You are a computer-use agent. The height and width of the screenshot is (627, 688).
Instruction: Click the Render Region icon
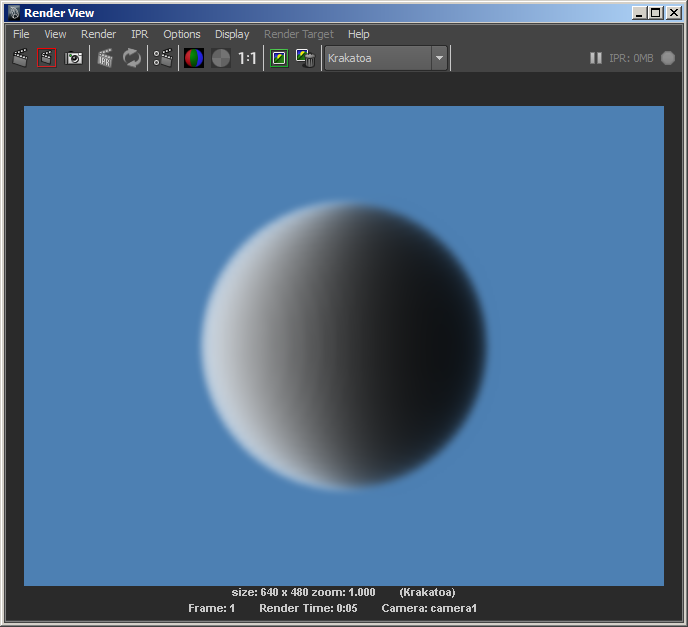[x=46, y=58]
